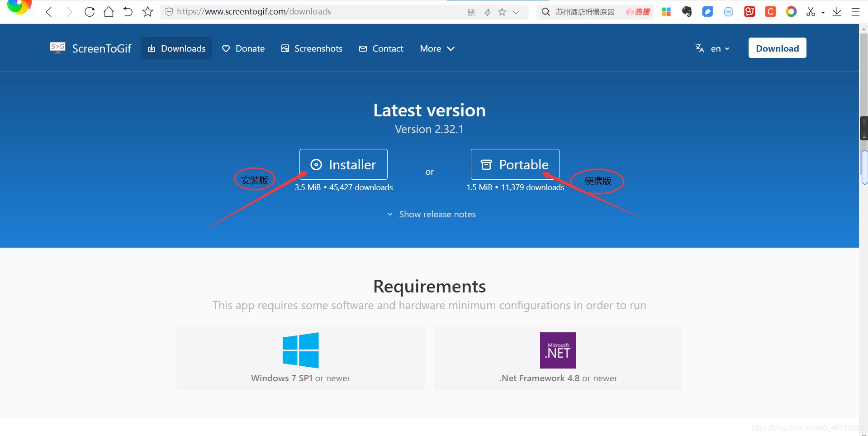868x436 pixels.
Task: Click 'Version 2.32.1' text
Action: [x=429, y=129]
